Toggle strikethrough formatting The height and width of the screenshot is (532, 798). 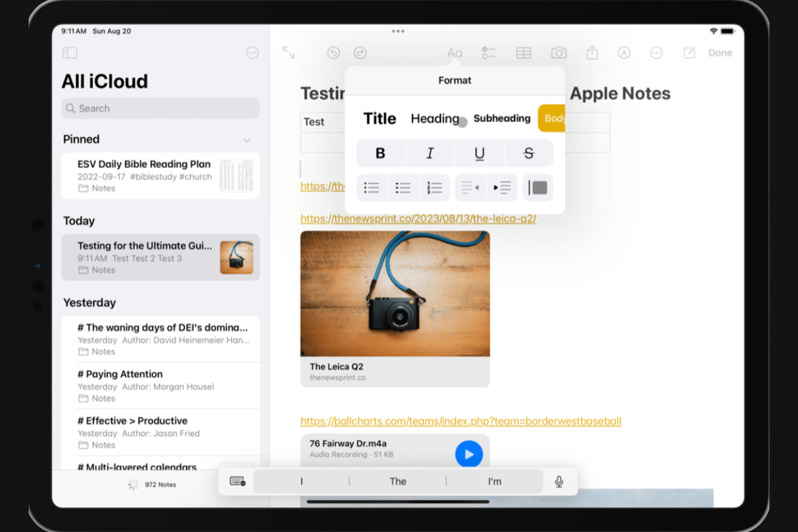coord(529,153)
